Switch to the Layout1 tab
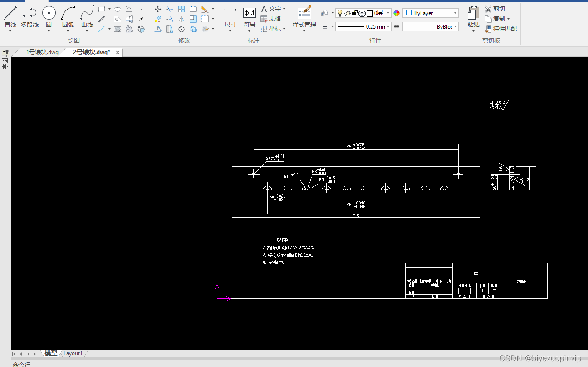The width and height of the screenshot is (588, 367). (x=73, y=353)
